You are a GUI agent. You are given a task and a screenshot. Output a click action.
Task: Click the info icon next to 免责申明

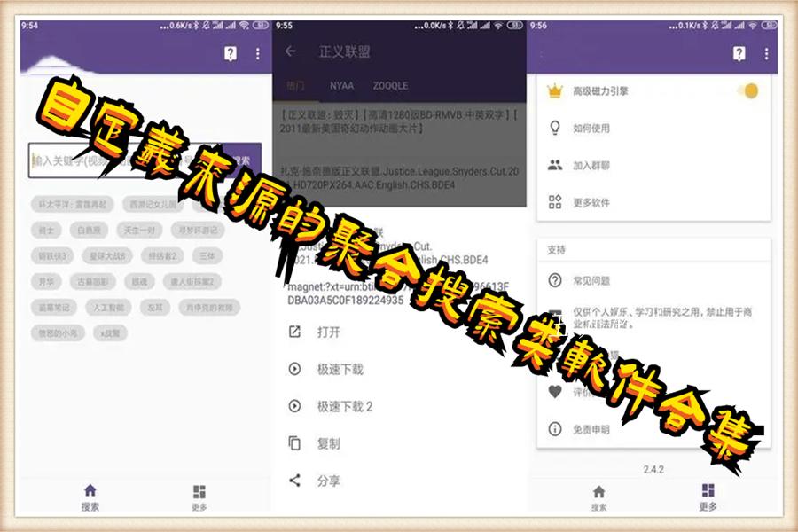(556, 429)
